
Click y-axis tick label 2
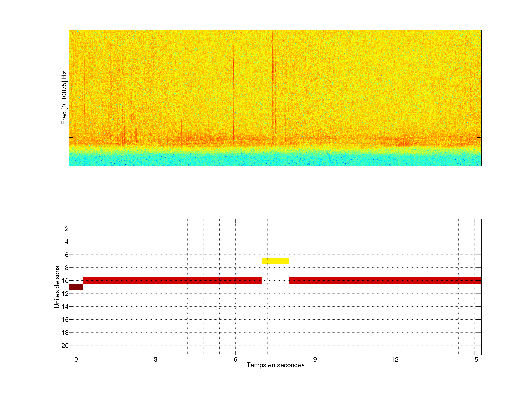67,229
